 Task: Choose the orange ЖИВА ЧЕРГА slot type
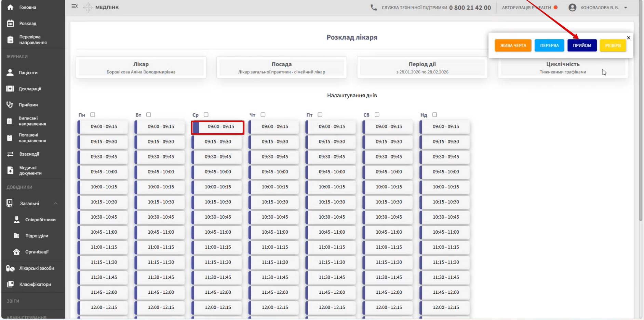click(513, 45)
